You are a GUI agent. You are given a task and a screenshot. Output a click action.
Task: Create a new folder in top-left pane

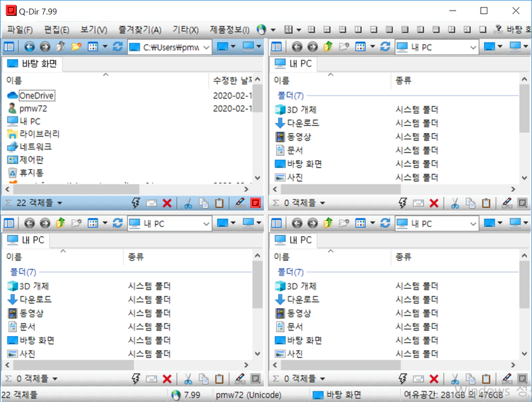tap(76, 47)
